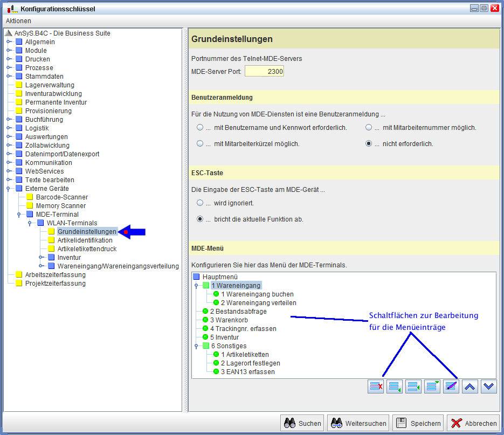Click the edit menu entry pencil icon

pyautogui.click(x=451, y=386)
